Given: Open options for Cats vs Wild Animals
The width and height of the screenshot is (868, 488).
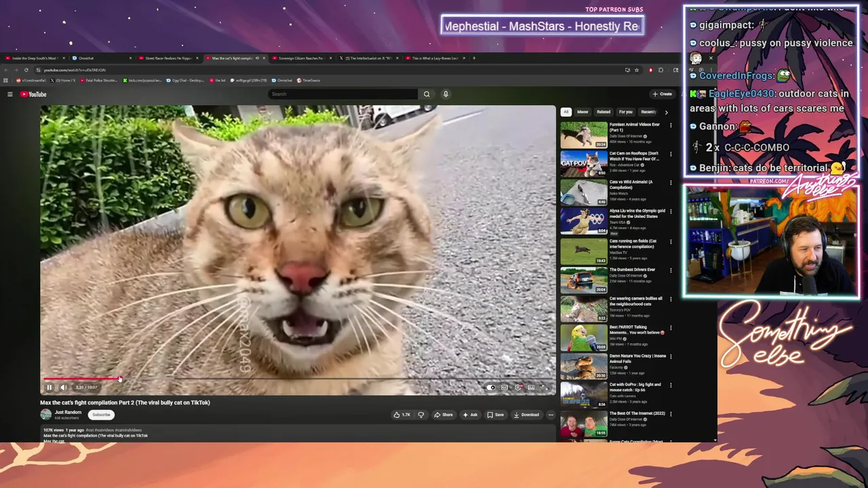Looking at the screenshot, I should 671,183.
